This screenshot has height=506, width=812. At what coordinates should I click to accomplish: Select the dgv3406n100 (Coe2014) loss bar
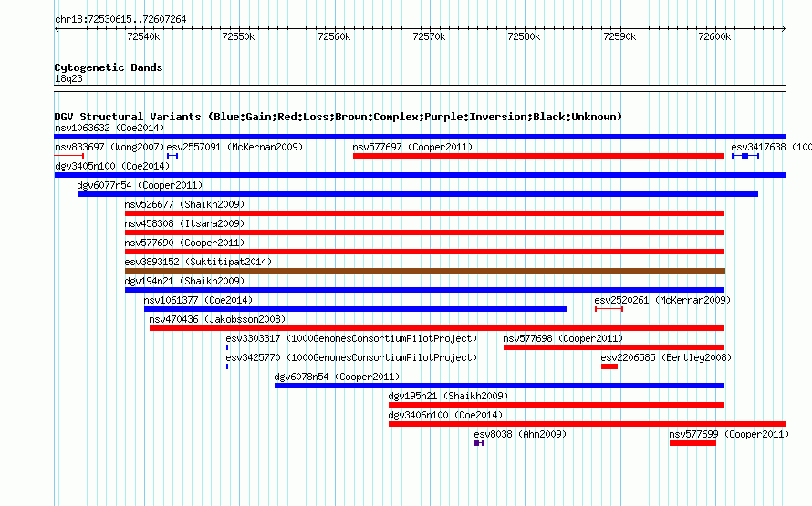pyautogui.click(x=588, y=424)
